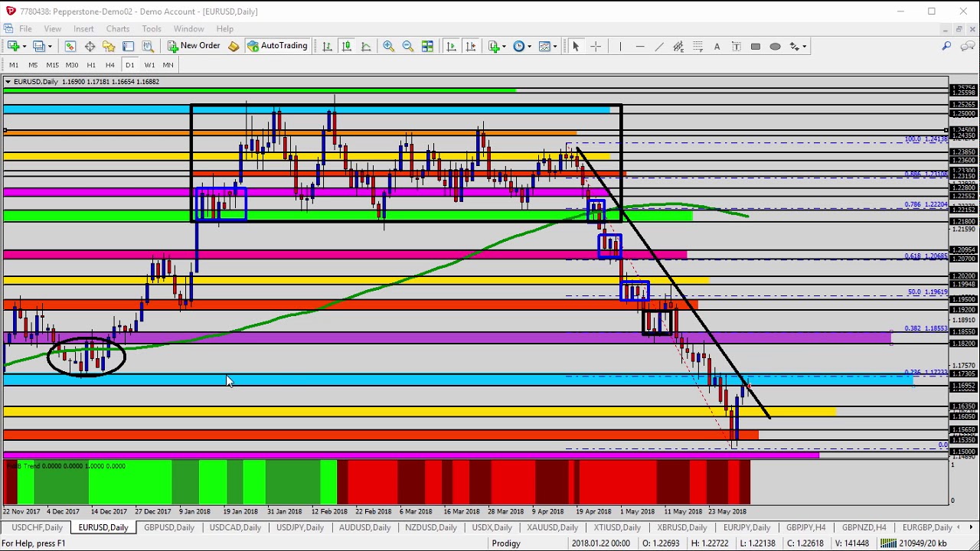Open the Profiles icon
The width and height of the screenshot is (980, 551).
point(38,46)
